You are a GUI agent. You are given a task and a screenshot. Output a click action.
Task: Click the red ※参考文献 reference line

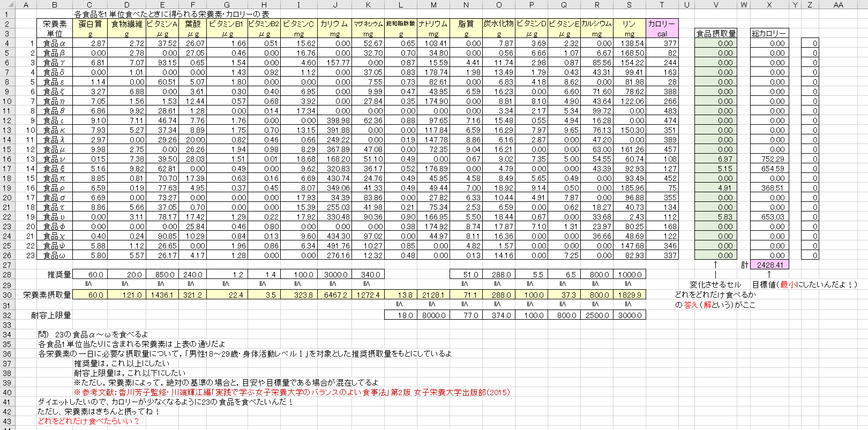[x=292, y=393]
